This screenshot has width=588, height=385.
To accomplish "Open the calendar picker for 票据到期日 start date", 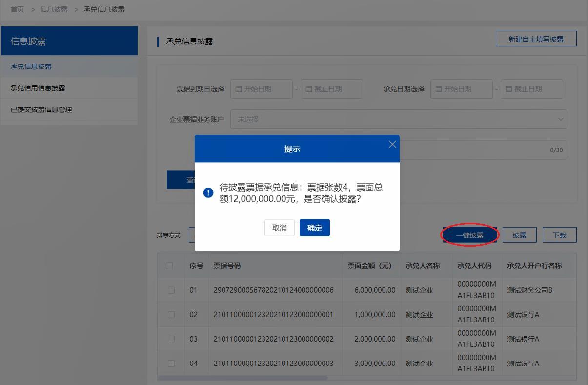I will 262,89.
